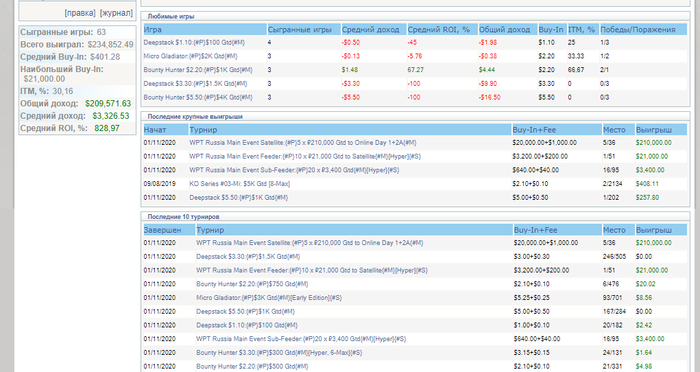Sort by Общий доход column header
The width and height of the screenshot is (700, 372).
click(x=504, y=30)
